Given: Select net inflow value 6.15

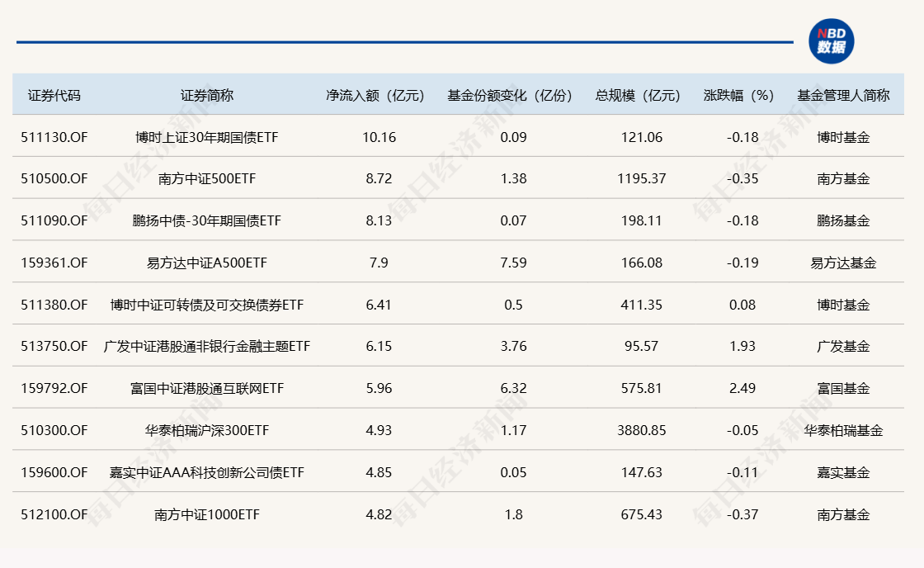Looking at the screenshot, I should click(x=379, y=346).
